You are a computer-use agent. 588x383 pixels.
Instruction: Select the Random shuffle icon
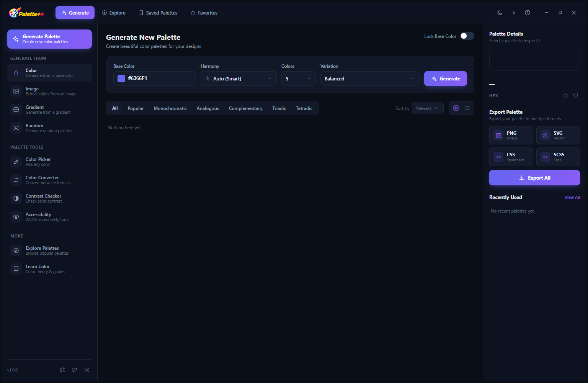tap(16, 128)
